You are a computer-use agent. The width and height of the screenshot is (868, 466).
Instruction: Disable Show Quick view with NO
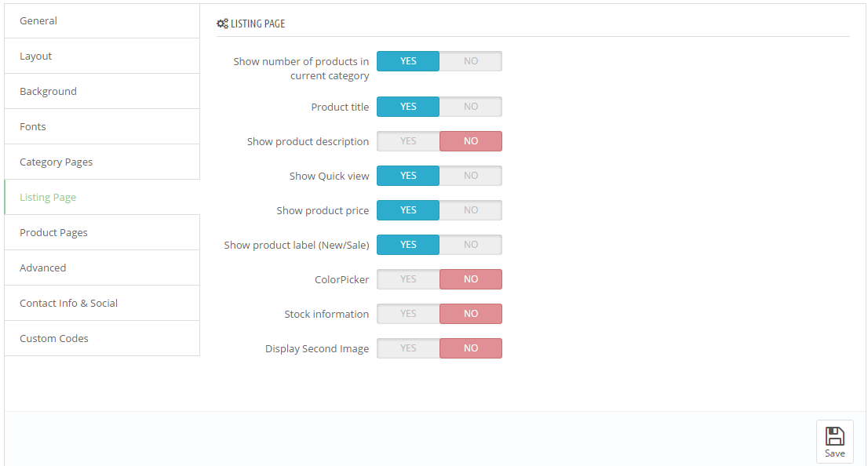point(471,176)
